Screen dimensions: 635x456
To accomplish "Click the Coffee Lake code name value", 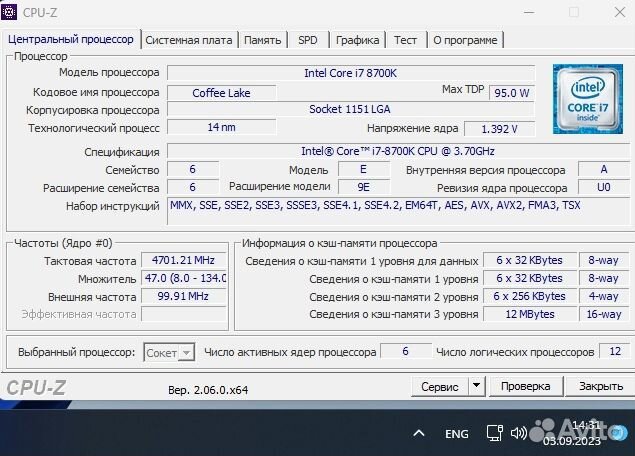I will [222, 93].
